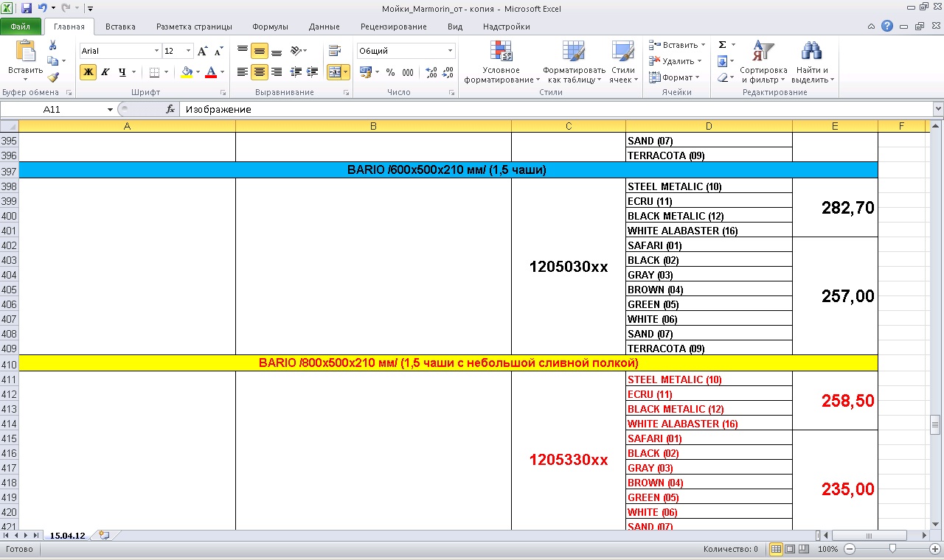
Task: Open font name dropdown Arial
Action: pyautogui.click(x=156, y=51)
